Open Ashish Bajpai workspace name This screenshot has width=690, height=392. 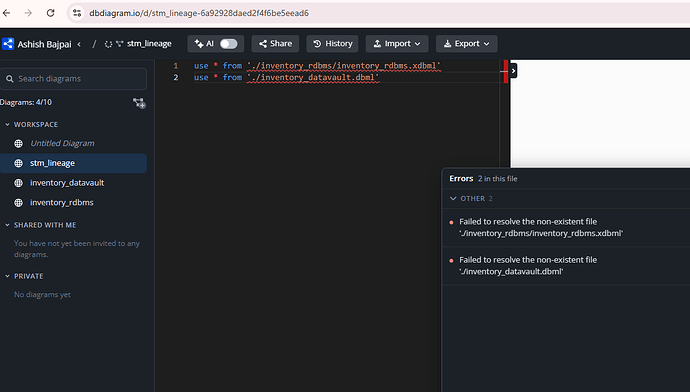coord(44,44)
